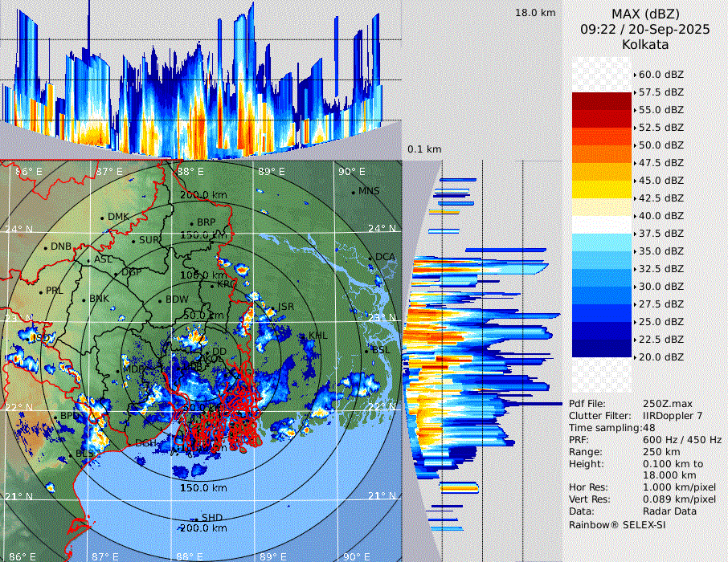Viewport: 728px width, 562px height.
Task: Click the DMK station marker dot
Action: click(x=102, y=218)
